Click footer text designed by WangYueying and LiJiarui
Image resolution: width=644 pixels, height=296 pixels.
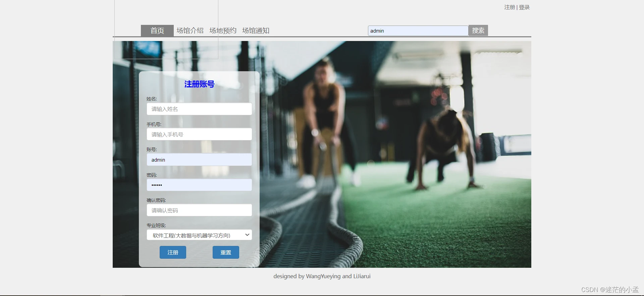click(322, 276)
